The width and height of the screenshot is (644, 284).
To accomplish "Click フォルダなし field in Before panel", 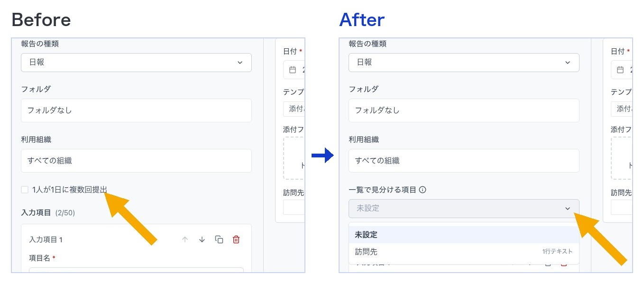I will (x=136, y=110).
